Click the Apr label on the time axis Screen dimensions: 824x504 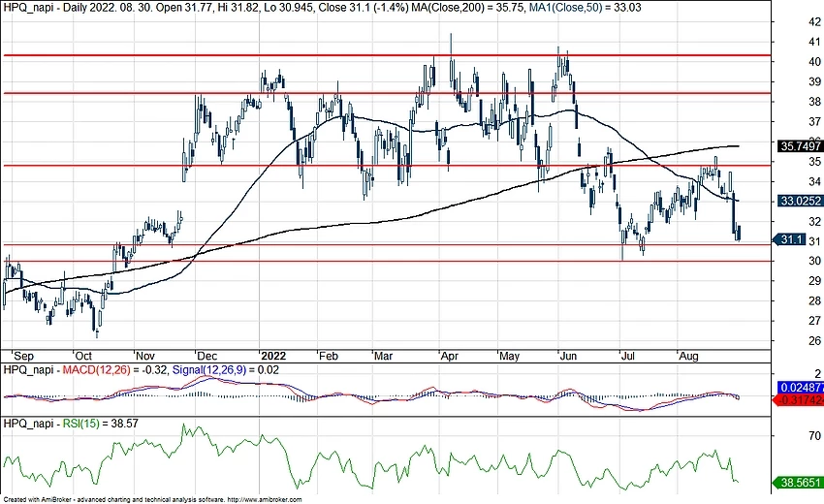tap(449, 356)
